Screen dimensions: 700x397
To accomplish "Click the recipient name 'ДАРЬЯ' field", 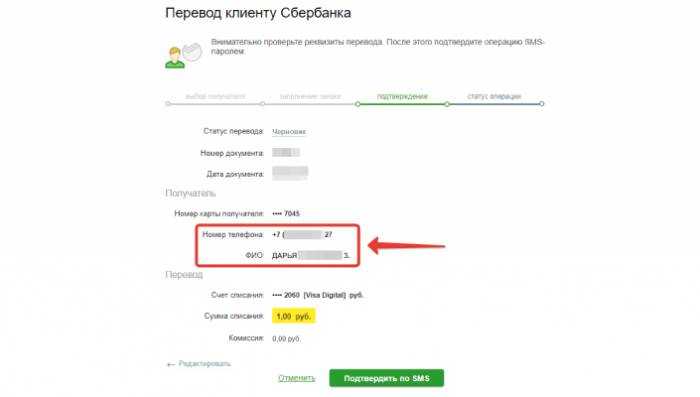I will (x=311, y=255).
